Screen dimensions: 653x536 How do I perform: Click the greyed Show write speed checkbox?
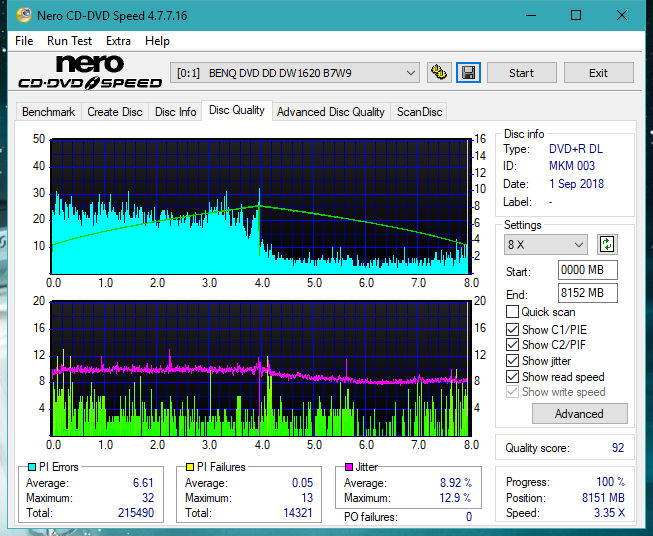click(512, 392)
